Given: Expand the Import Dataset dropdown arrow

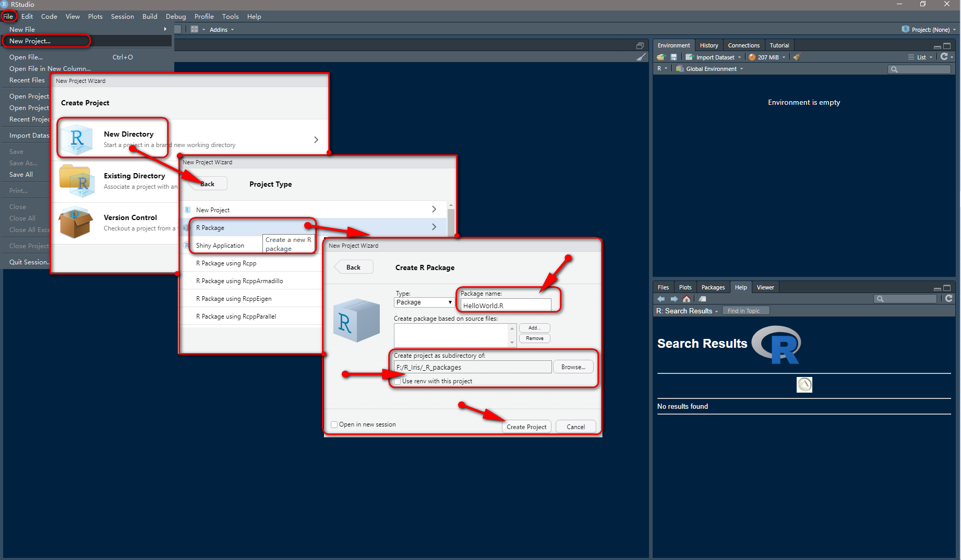Looking at the screenshot, I should coord(739,57).
